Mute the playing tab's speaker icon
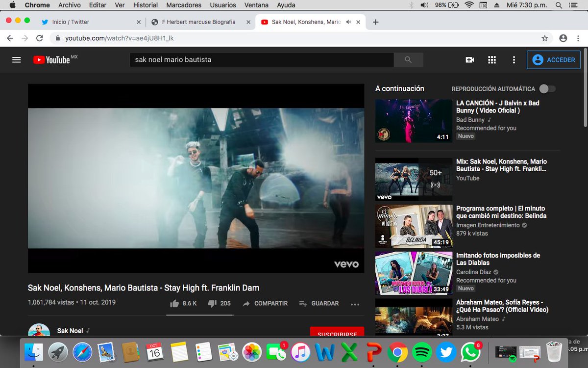 click(x=349, y=22)
